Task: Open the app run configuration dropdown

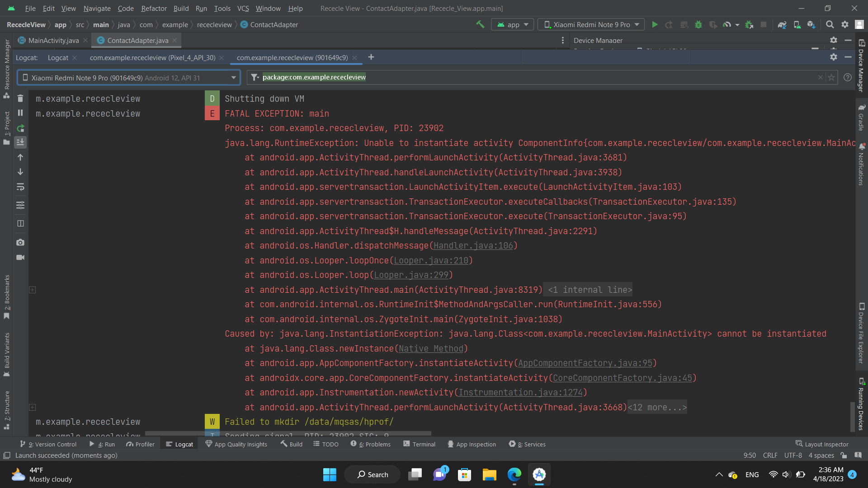Action: pyautogui.click(x=513, y=24)
